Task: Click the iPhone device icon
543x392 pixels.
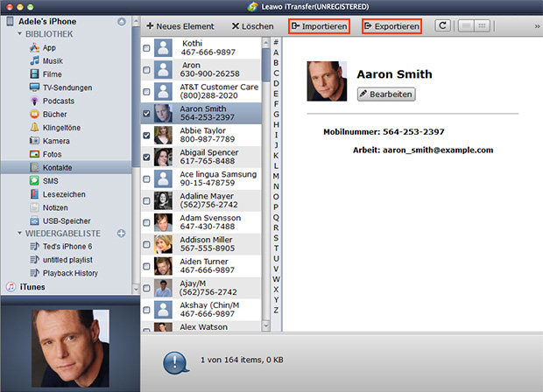Action: coord(10,21)
